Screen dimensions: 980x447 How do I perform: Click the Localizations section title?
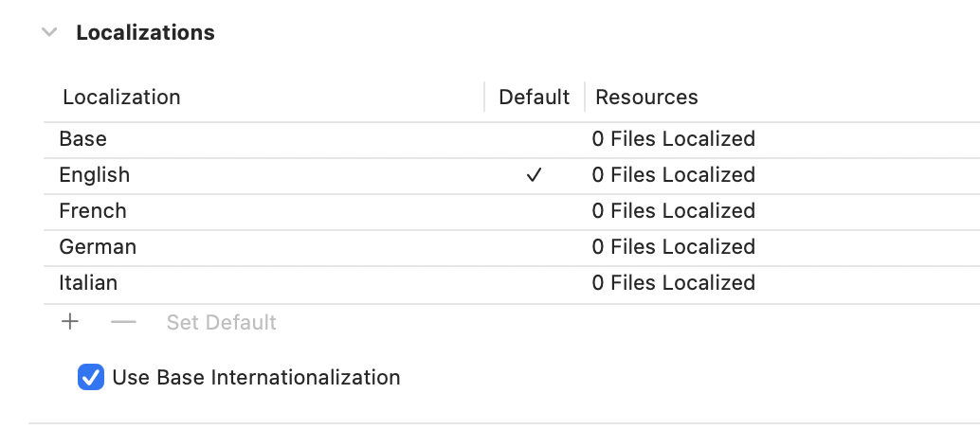pyautogui.click(x=145, y=32)
